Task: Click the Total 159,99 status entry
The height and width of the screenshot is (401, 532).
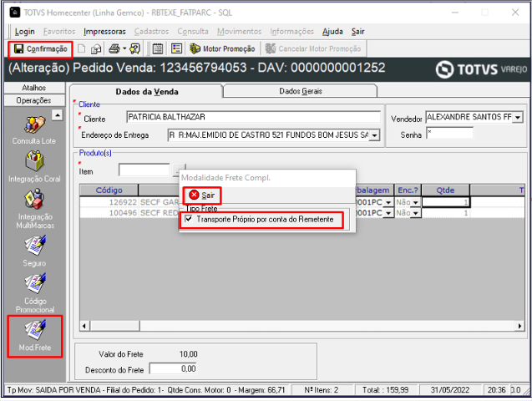Action: click(x=385, y=390)
